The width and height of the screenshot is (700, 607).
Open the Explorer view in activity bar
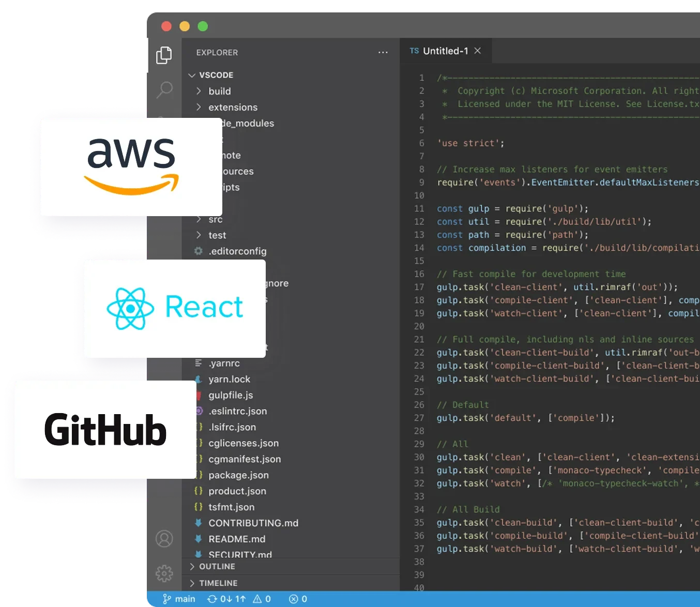pos(164,55)
